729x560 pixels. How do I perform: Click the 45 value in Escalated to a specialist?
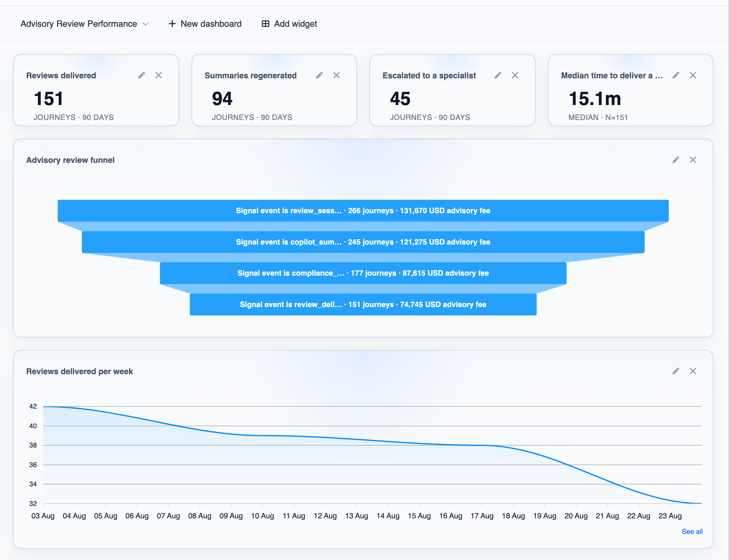(x=400, y=99)
